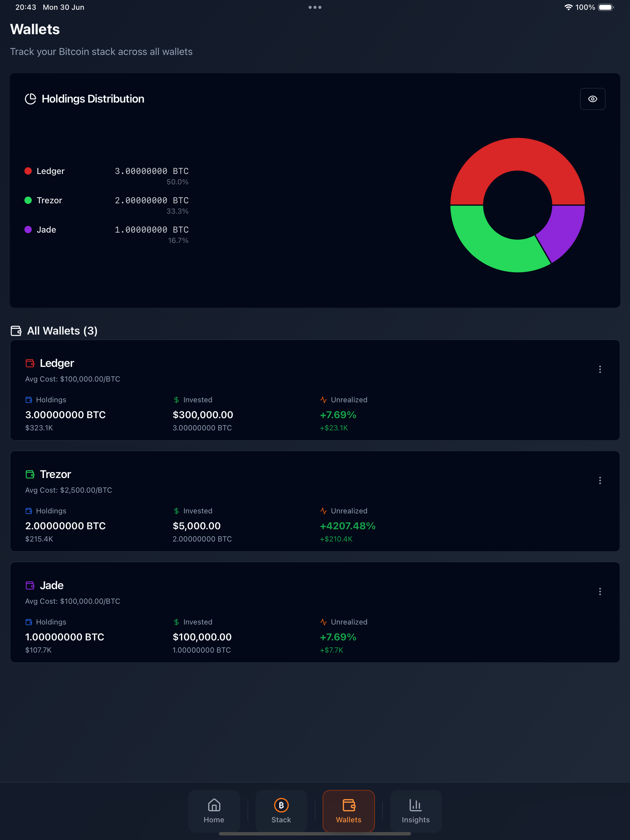630x840 pixels.
Task: Select the red Ledger segment of the donut chart
Action: (x=518, y=154)
